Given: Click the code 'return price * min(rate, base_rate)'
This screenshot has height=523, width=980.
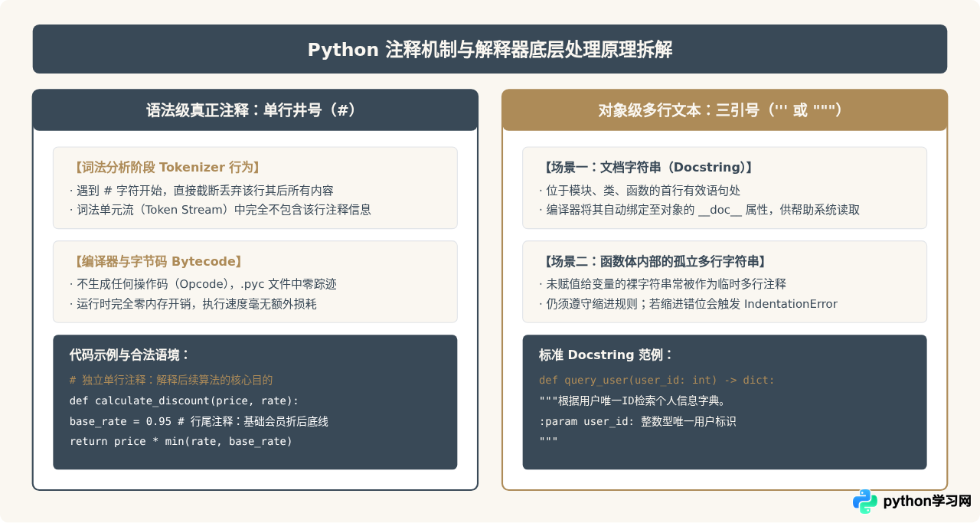Looking at the screenshot, I should click(x=181, y=441).
